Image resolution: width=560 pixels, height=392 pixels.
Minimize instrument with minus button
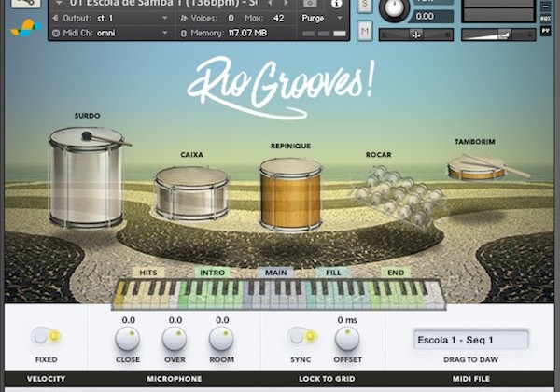click(x=546, y=7)
